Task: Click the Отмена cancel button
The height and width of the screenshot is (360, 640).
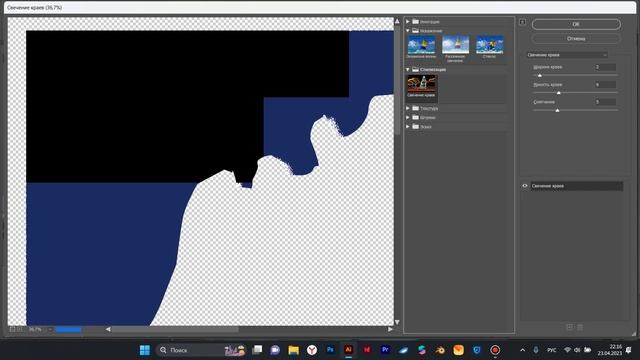Action: (x=576, y=39)
